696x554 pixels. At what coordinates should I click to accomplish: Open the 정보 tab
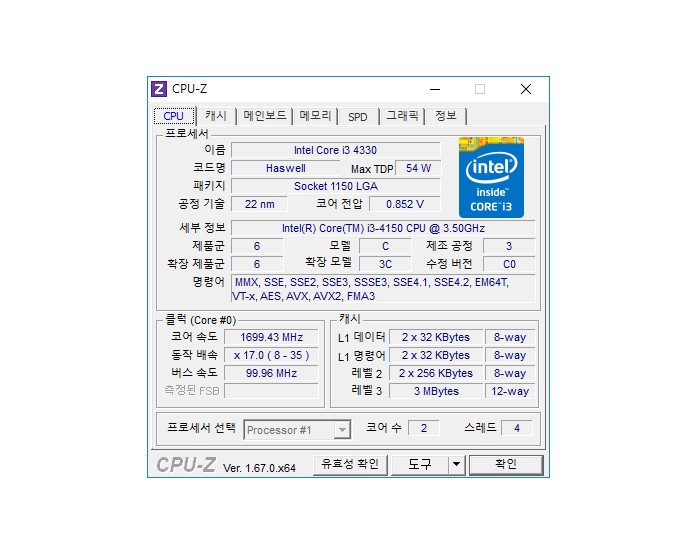[x=446, y=116]
